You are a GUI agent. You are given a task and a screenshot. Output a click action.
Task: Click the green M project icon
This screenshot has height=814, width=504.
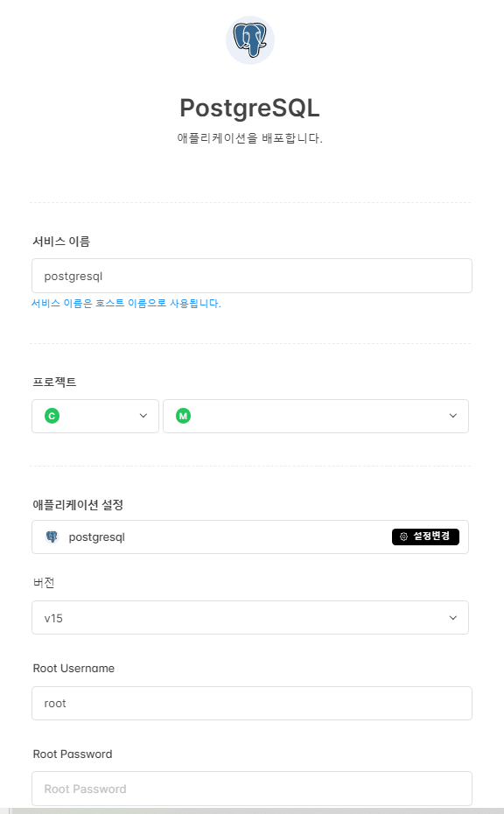coord(183,416)
